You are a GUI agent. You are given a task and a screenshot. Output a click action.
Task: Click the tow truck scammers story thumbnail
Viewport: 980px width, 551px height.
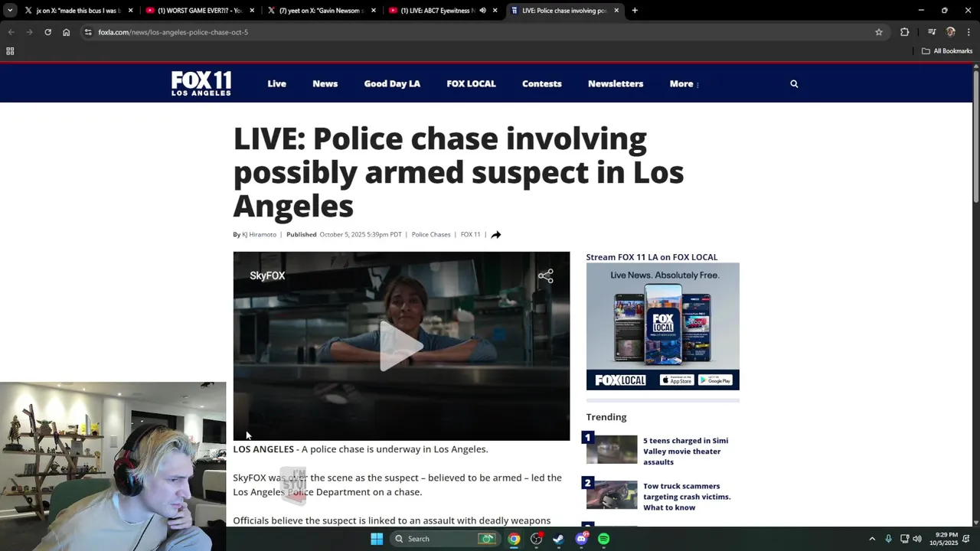click(612, 495)
